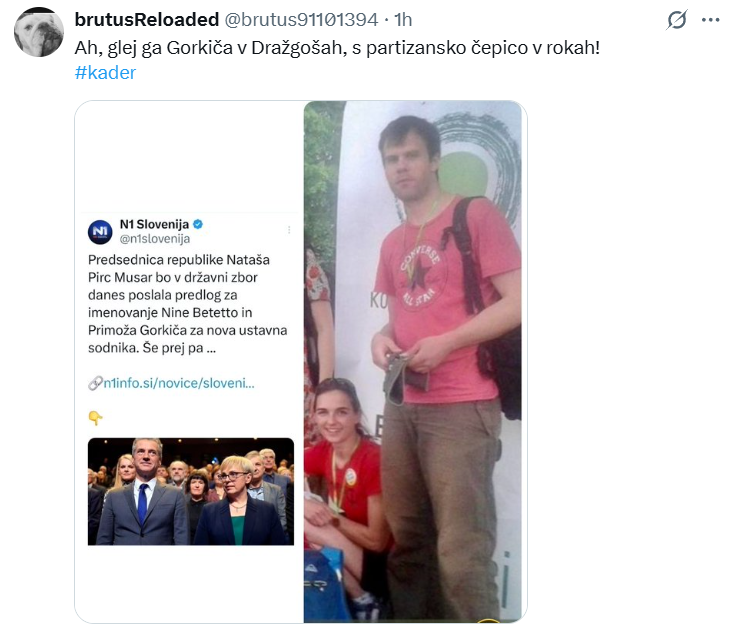Image resolution: width=742 pixels, height=628 pixels.
Task: Open the 1h timestamp of tweet
Action: tap(403, 20)
